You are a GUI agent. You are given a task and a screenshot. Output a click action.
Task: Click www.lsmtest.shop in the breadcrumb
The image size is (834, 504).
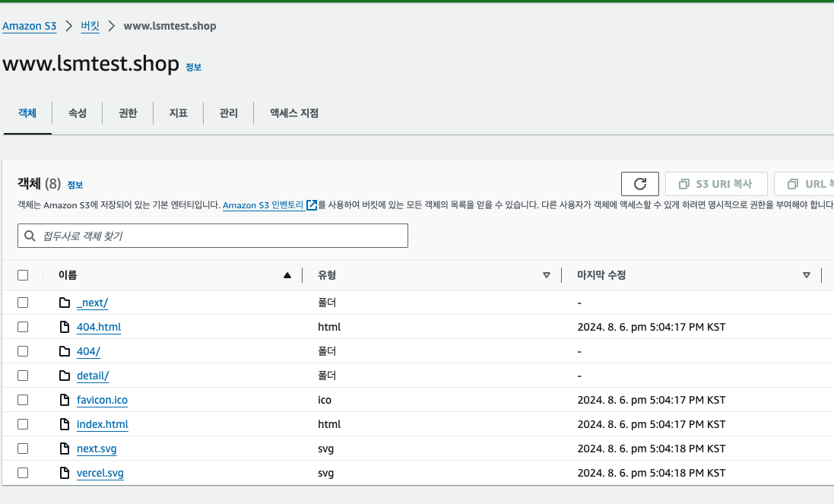(170, 26)
